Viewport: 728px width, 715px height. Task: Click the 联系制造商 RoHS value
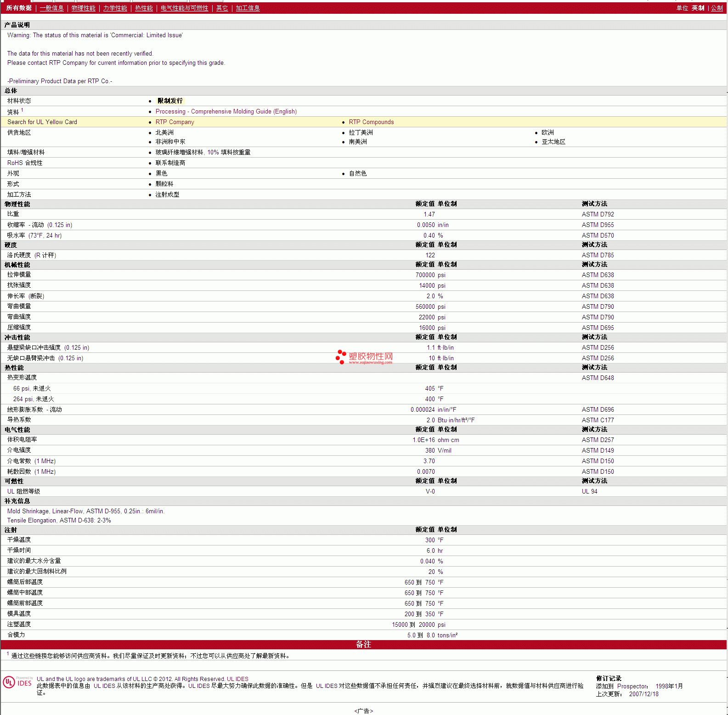[170, 163]
